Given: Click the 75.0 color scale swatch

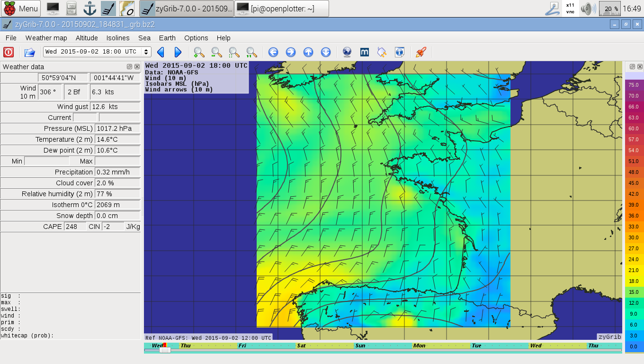Looking at the screenshot, I should (x=634, y=85).
